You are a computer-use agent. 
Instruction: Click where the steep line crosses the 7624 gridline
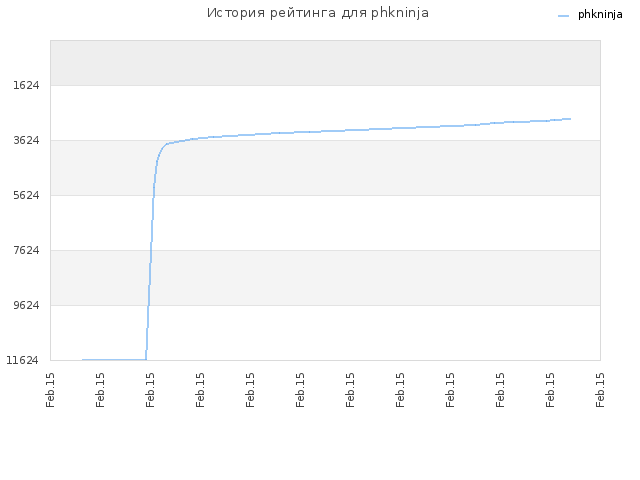click(151, 250)
